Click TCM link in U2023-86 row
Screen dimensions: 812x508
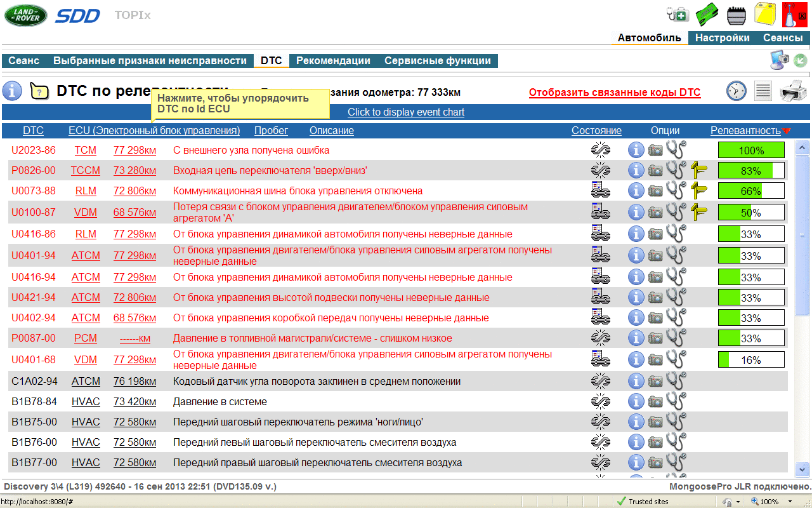[86, 150]
